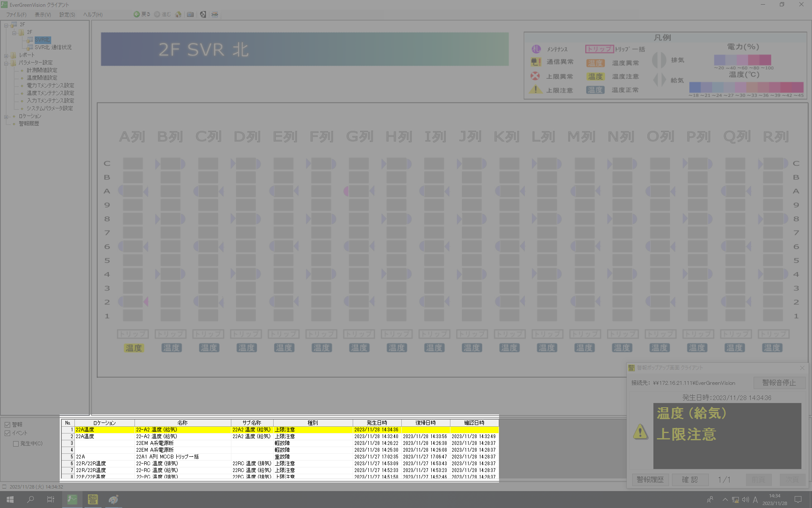Switch to EverGreenVision client taskbar app
Image resolution: width=812 pixels, height=508 pixels.
click(72, 500)
